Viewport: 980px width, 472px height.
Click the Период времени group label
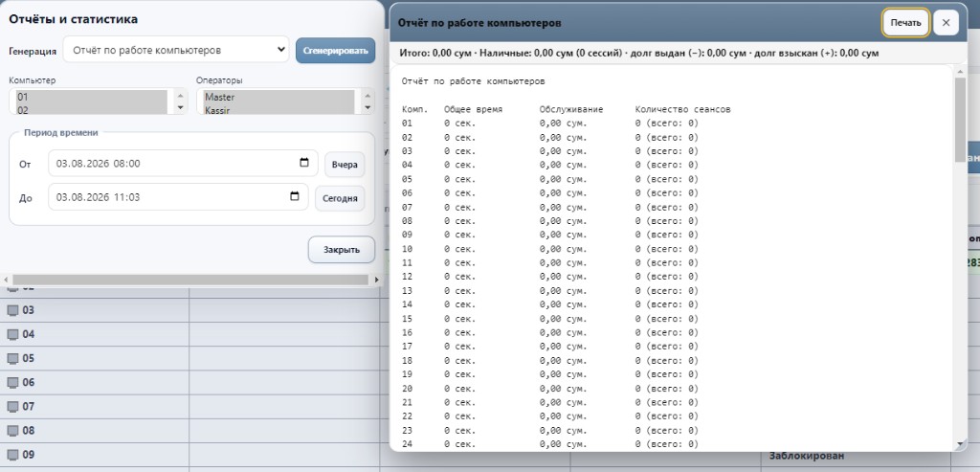coord(60,132)
